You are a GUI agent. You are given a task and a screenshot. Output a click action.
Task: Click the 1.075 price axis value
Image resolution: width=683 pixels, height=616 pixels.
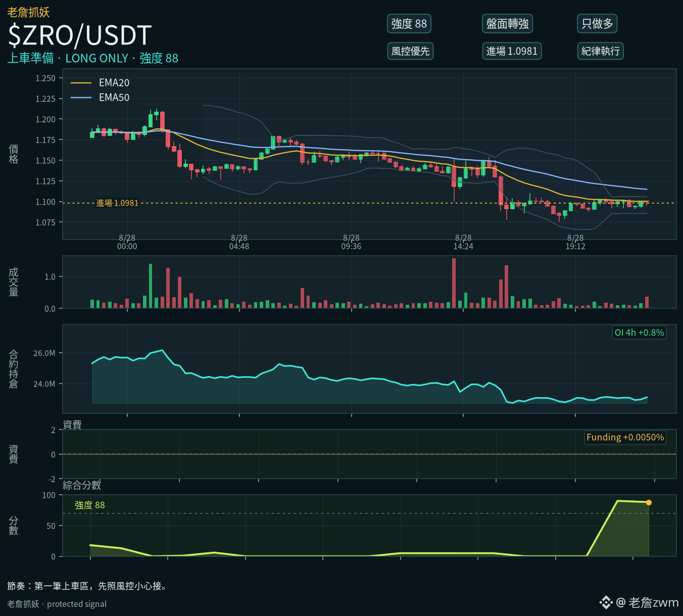[x=45, y=222]
